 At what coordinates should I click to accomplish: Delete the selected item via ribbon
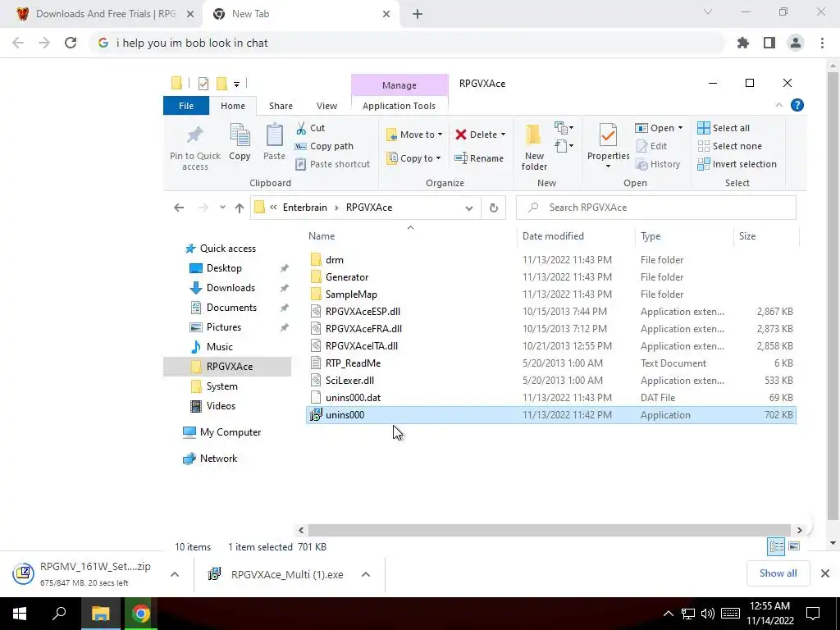tap(477, 135)
